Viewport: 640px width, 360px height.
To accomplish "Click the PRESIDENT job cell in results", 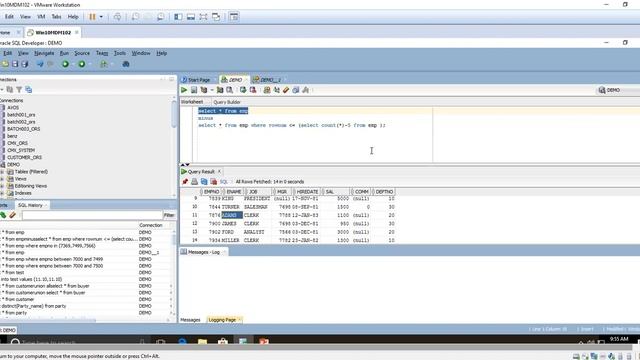I will pyautogui.click(x=257, y=198).
